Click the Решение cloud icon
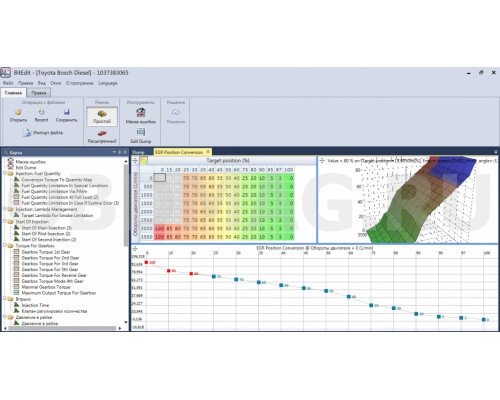 [176, 112]
